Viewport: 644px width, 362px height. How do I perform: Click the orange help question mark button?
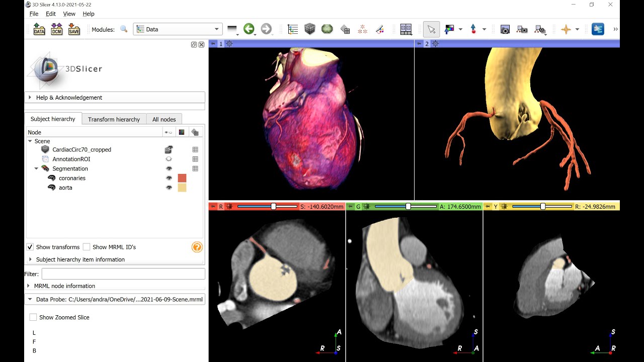(197, 247)
